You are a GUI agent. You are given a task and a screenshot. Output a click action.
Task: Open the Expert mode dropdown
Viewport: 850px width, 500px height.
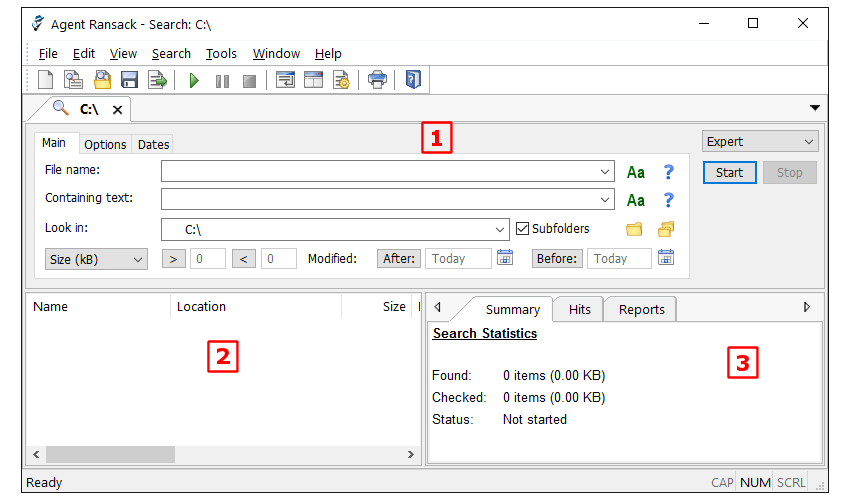coord(760,142)
